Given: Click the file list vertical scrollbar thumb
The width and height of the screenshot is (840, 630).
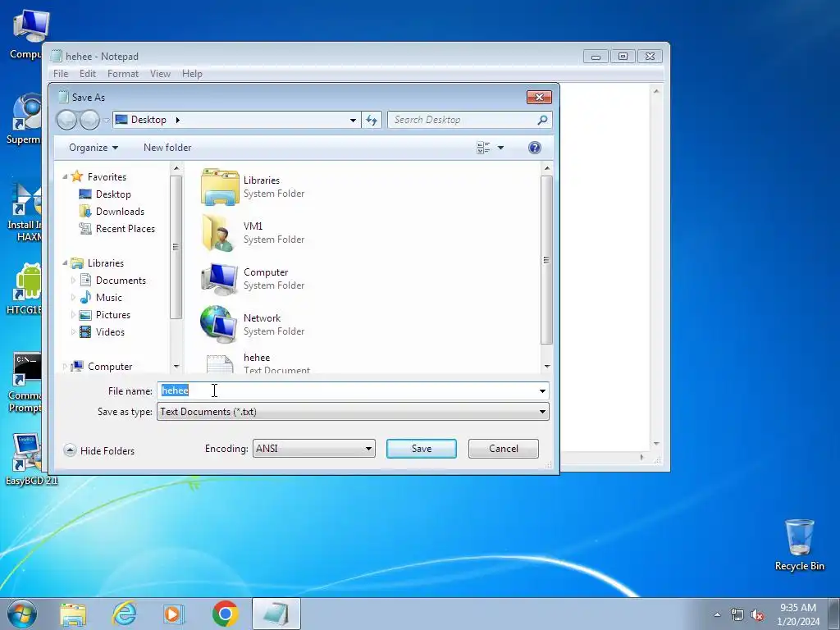Looking at the screenshot, I should (546, 260).
